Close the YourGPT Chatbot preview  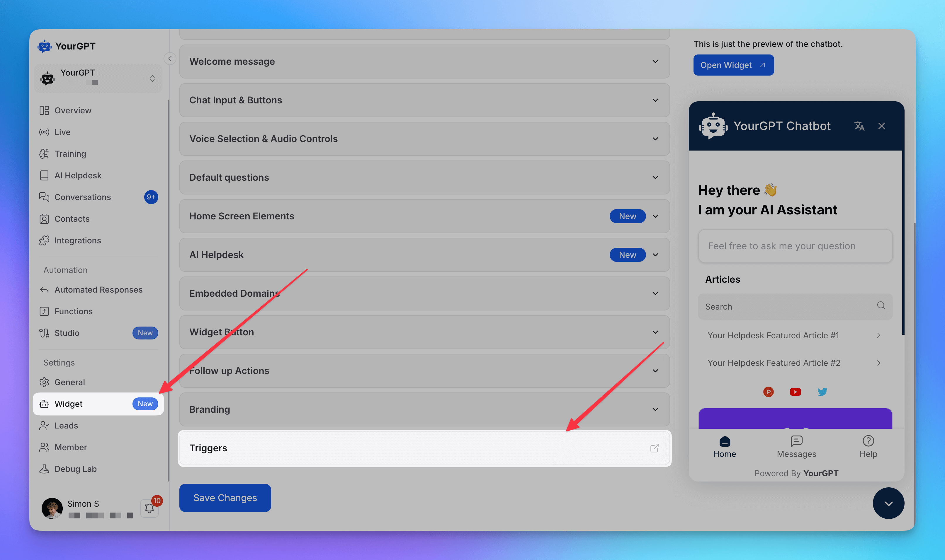tap(882, 126)
